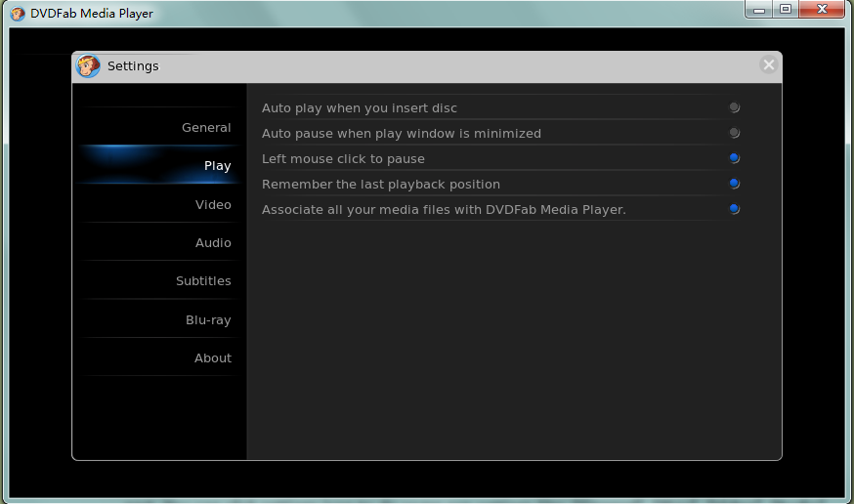Click the Settings dialog title text
Screen dimensions: 854x504
133,66
